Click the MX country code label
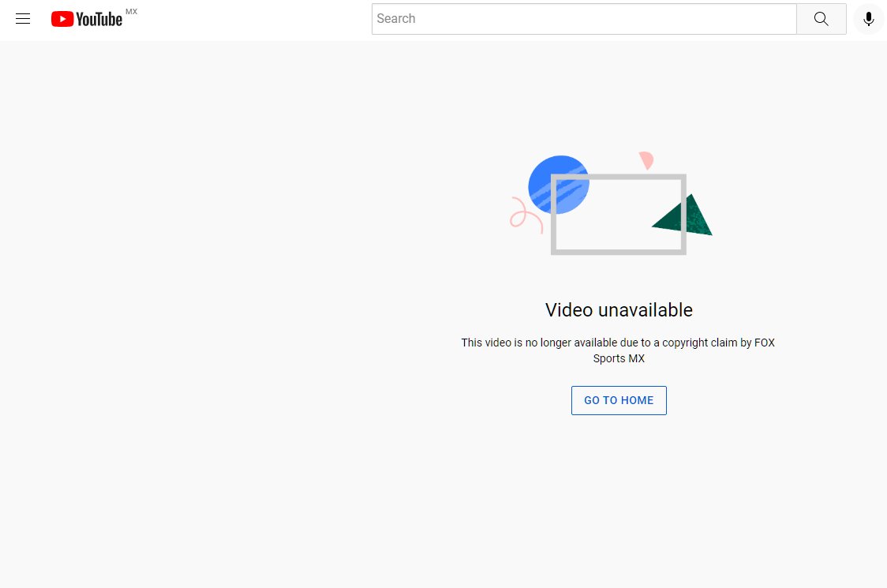Screen dimensions: 887x588 [131, 12]
